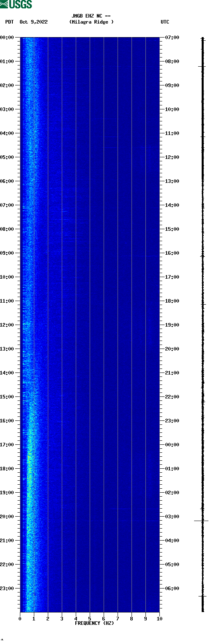This screenshot has width=220, height=644.
Task: Click the 20:00 label on UTC axis
Action: 172,349
